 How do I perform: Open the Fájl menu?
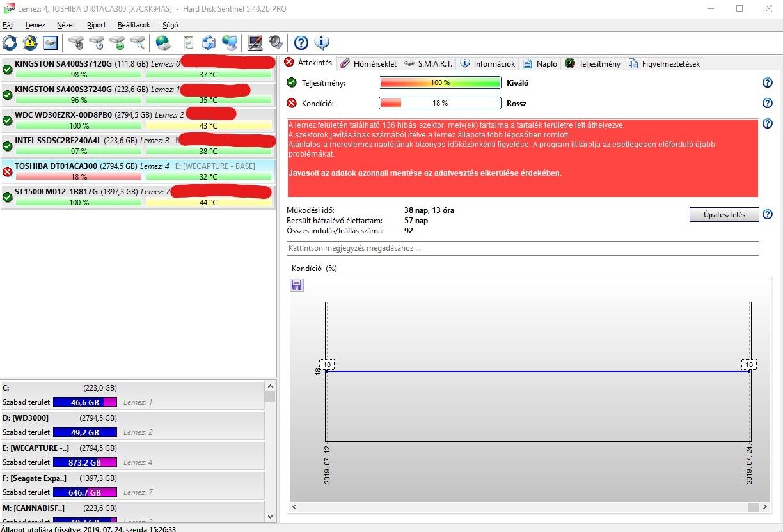pos(8,25)
